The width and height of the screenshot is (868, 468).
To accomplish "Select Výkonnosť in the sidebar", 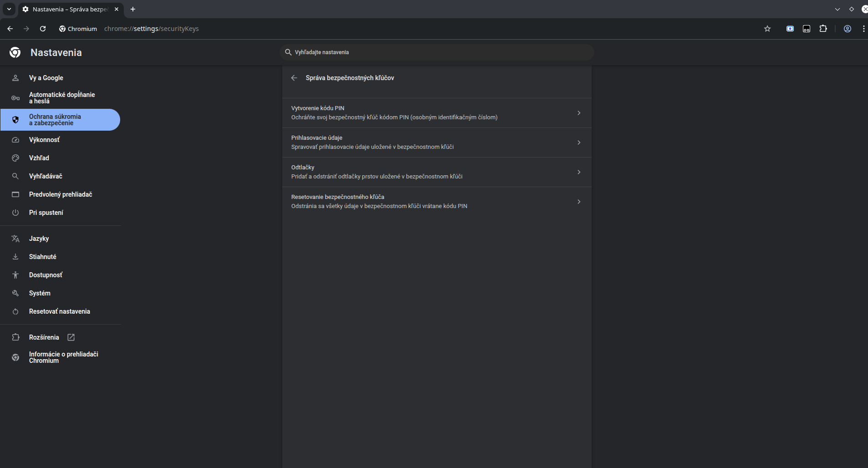I will click(x=44, y=140).
